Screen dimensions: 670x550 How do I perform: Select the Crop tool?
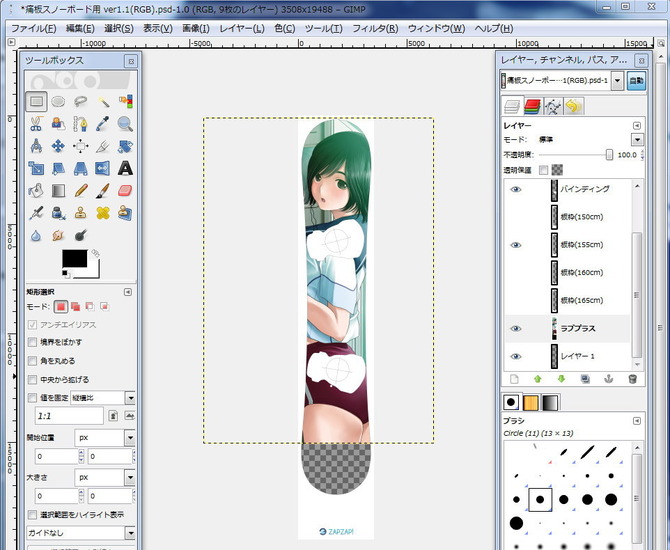pyautogui.click(x=103, y=146)
